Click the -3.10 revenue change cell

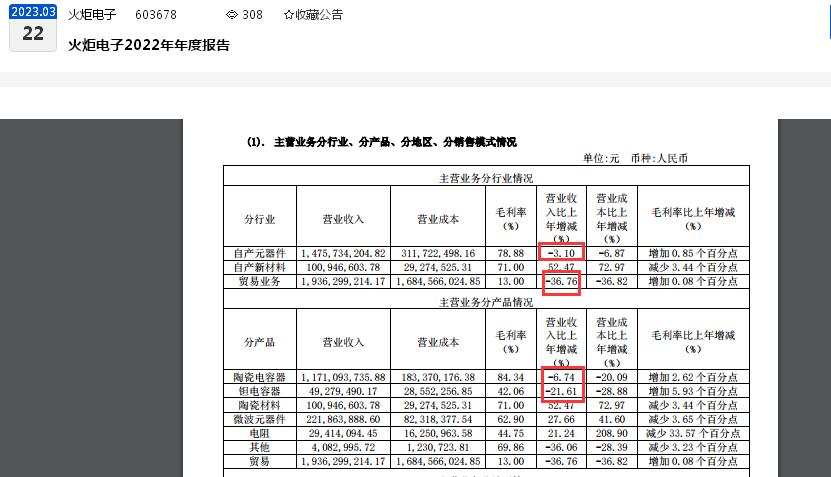click(561, 253)
